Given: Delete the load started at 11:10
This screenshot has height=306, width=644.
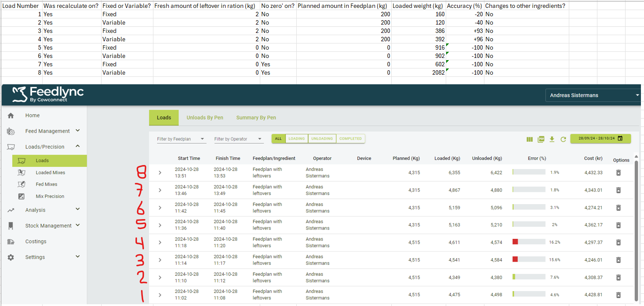Looking at the screenshot, I should tap(618, 277).
